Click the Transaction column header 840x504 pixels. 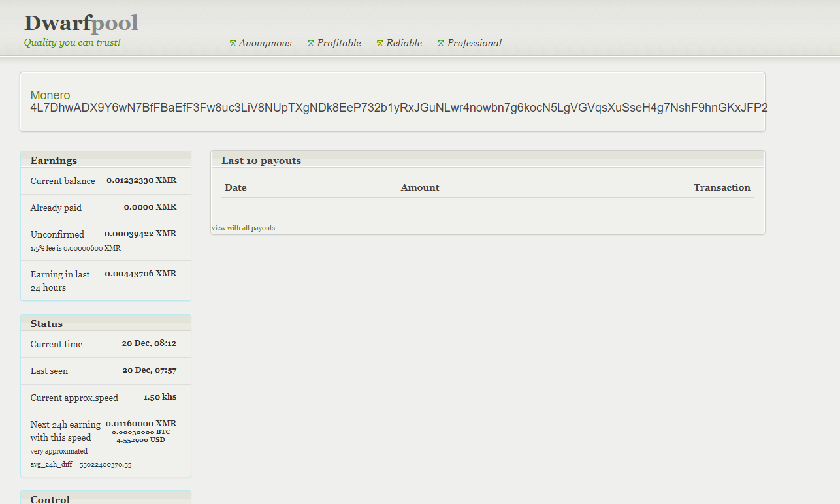click(722, 187)
